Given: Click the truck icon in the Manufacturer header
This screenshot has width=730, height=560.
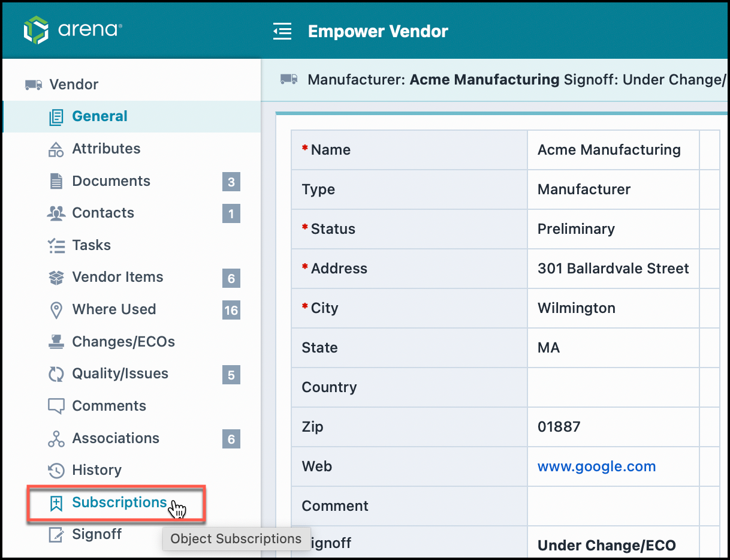Looking at the screenshot, I should coord(289,79).
